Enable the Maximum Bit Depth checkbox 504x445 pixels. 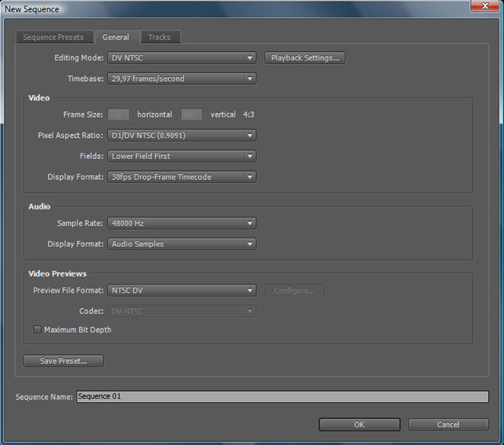38,330
